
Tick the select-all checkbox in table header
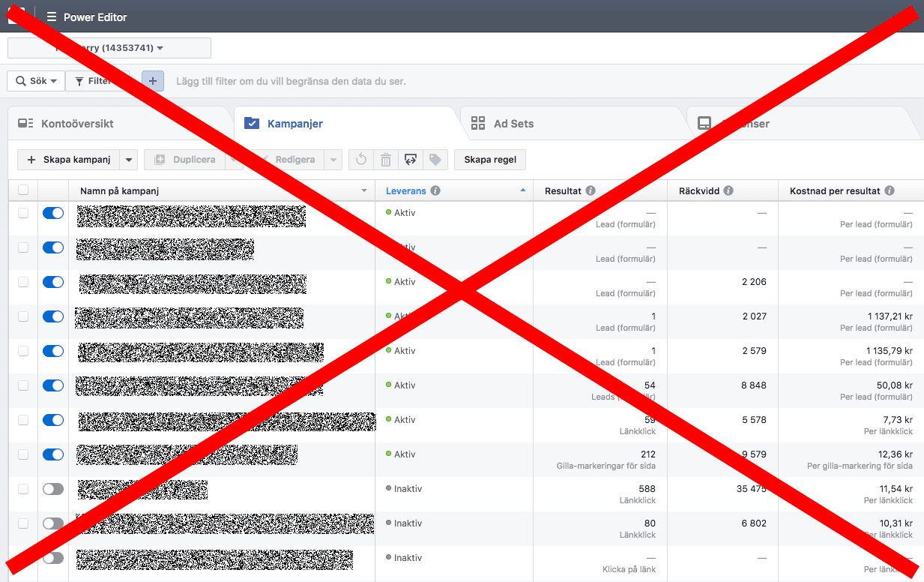pos(23,190)
